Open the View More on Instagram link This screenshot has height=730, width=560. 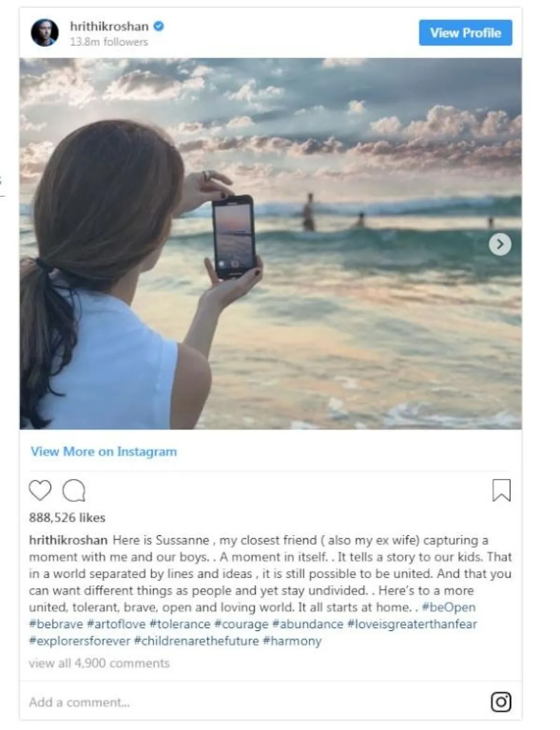point(104,452)
